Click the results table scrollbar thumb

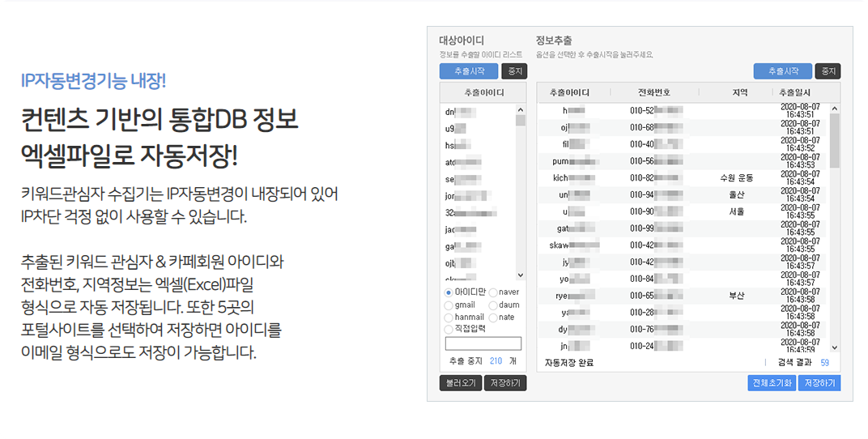click(835, 141)
